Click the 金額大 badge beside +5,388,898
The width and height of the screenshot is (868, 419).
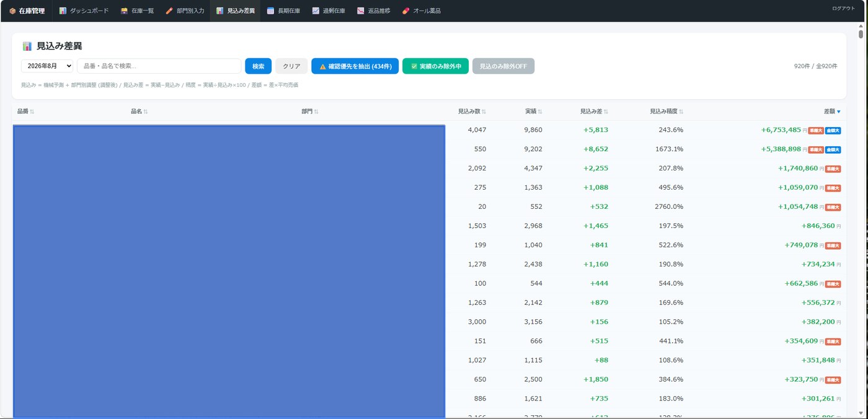click(x=833, y=150)
